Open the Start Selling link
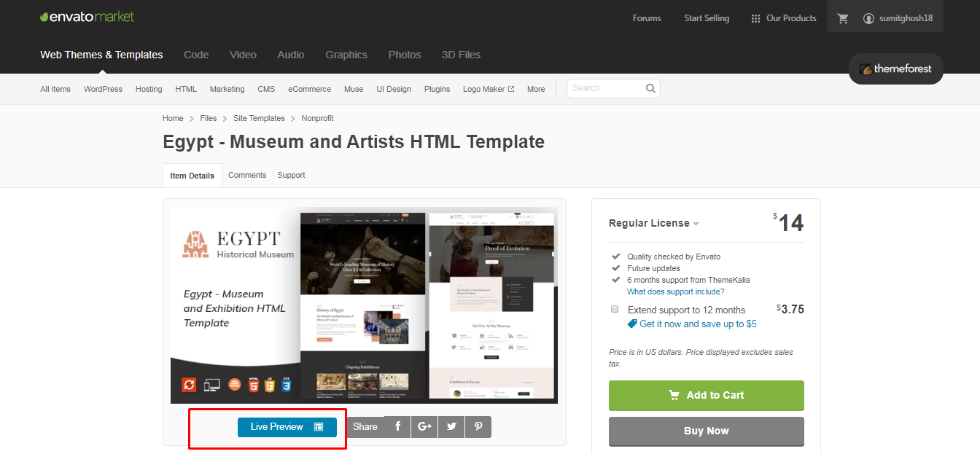The height and width of the screenshot is (454, 980). coord(707,18)
